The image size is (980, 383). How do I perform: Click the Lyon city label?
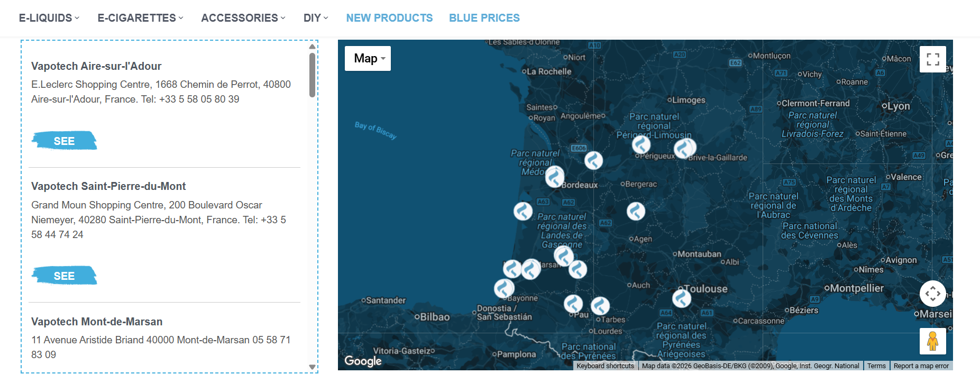(899, 106)
